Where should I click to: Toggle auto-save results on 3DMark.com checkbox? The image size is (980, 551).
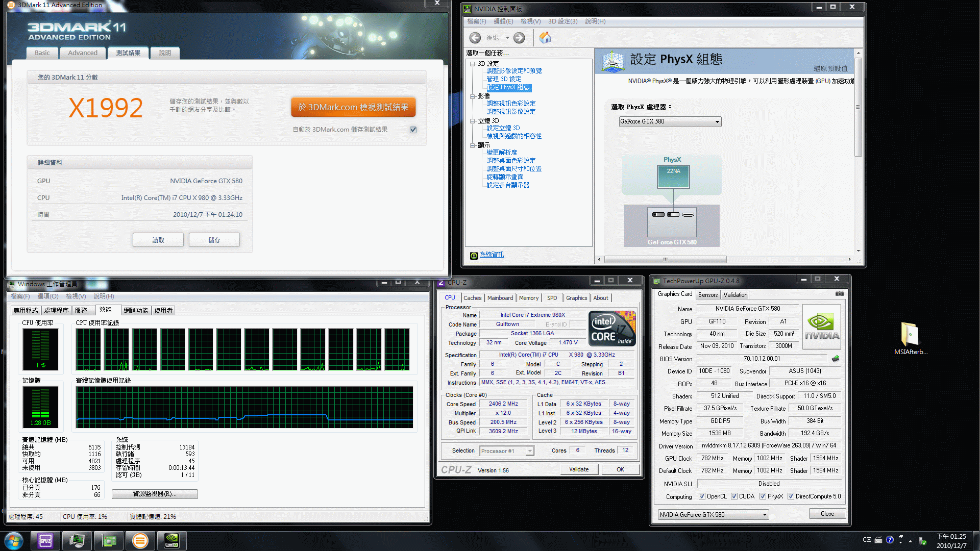(x=413, y=130)
